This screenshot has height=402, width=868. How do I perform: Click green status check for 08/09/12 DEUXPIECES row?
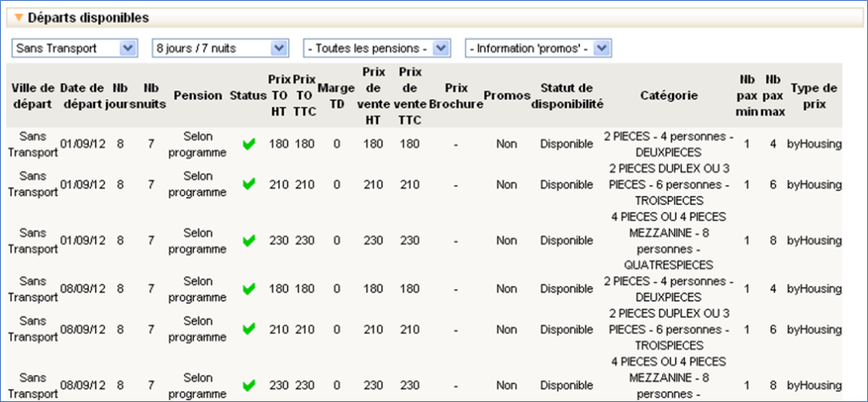[248, 288]
